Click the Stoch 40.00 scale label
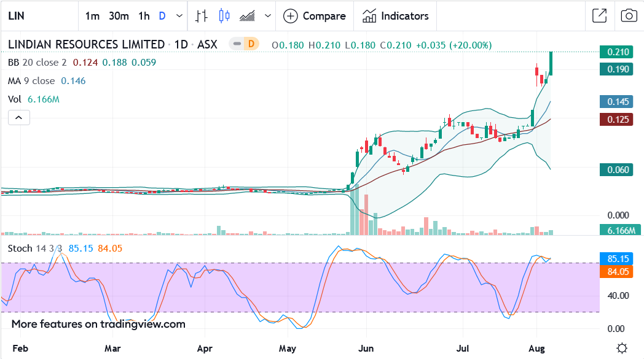 (618, 296)
